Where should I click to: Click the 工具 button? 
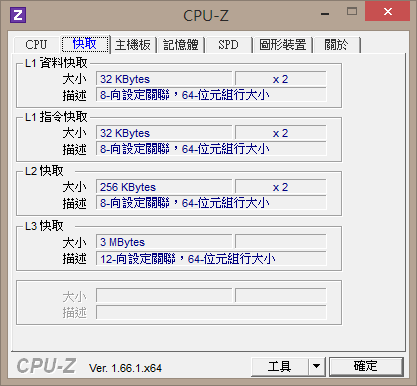coord(279,367)
